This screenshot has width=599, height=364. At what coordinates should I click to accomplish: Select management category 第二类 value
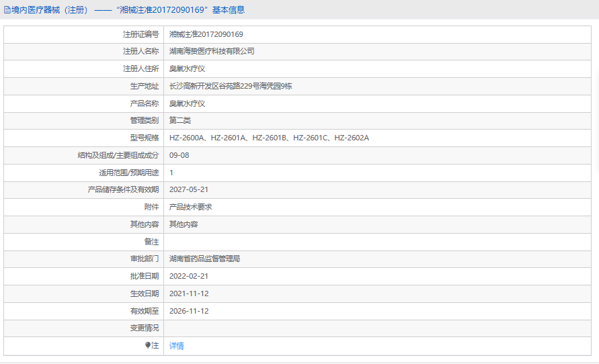pyautogui.click(x=180, y=121)
